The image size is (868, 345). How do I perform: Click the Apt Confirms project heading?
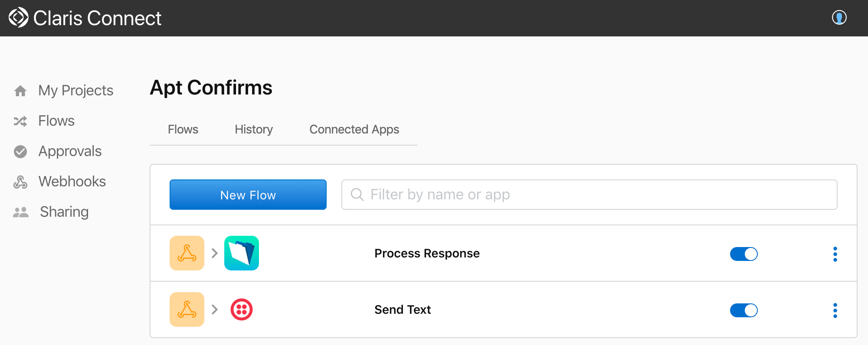(x=211, y=88)
